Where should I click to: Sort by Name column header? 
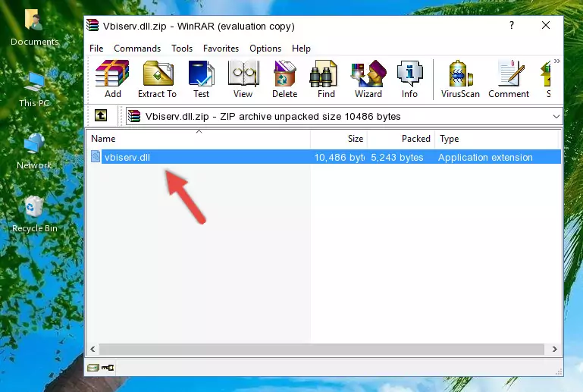(199, 139)
